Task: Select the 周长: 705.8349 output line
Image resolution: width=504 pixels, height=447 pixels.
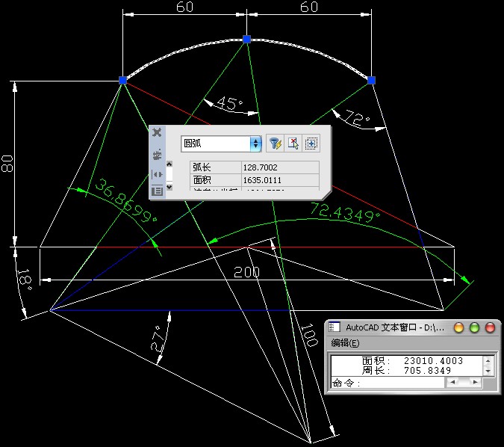Action: coord(406,371)
